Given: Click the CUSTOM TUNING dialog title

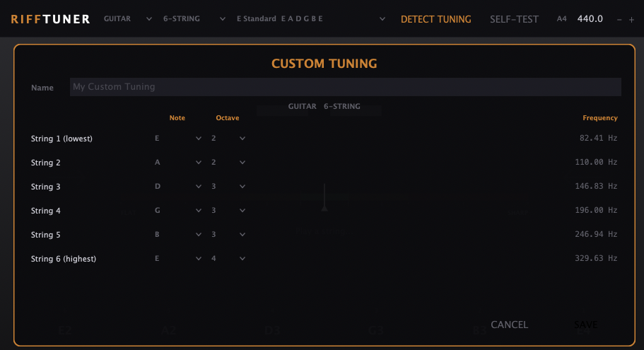Looking at the screenshot, I should pos(324,64).
